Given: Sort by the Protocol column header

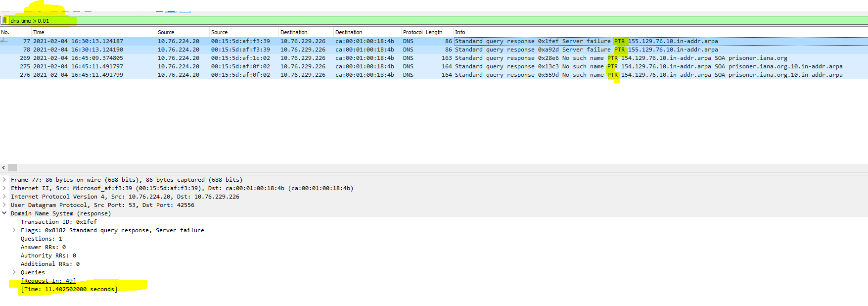Looking at the screenshot, I should [x=412, y=32].
